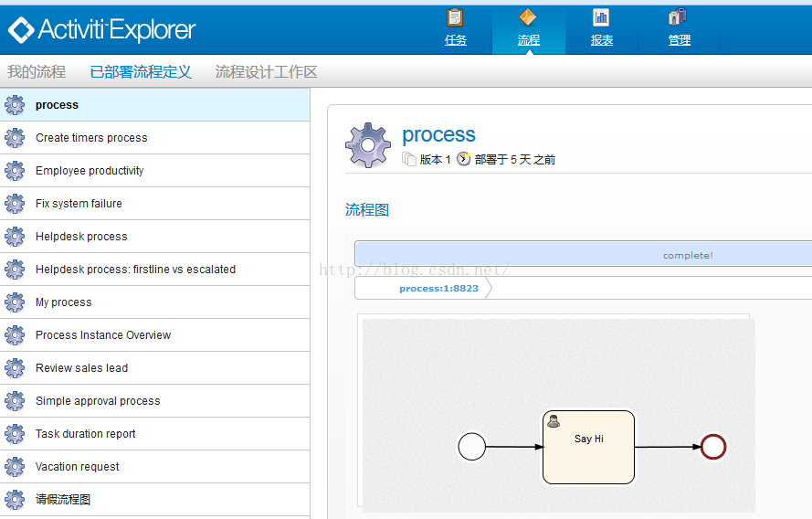
Task: Click gear icon beside My process
Action: [x=15, y=302]
